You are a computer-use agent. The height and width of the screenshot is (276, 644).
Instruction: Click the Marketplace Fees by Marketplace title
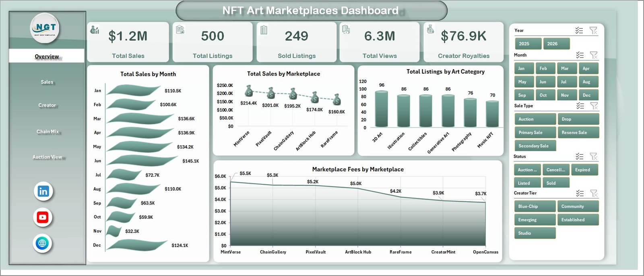click(x=358, y=169)
